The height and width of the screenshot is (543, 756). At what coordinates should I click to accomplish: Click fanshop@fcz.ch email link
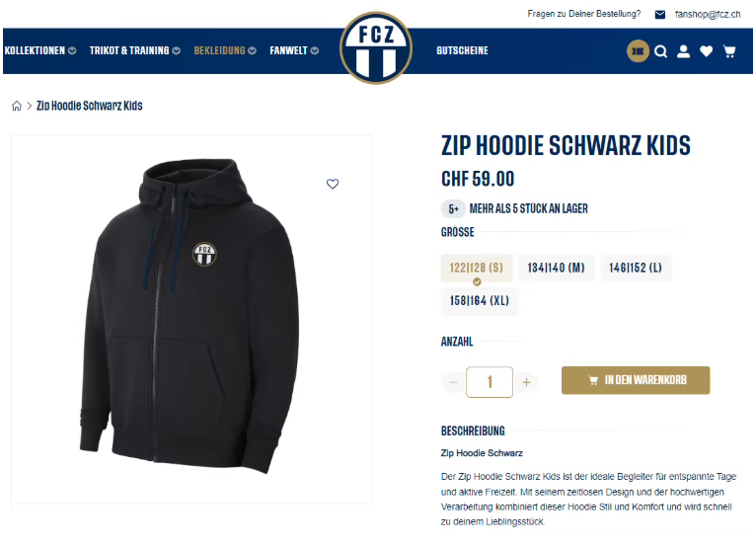tap(708, 15)
